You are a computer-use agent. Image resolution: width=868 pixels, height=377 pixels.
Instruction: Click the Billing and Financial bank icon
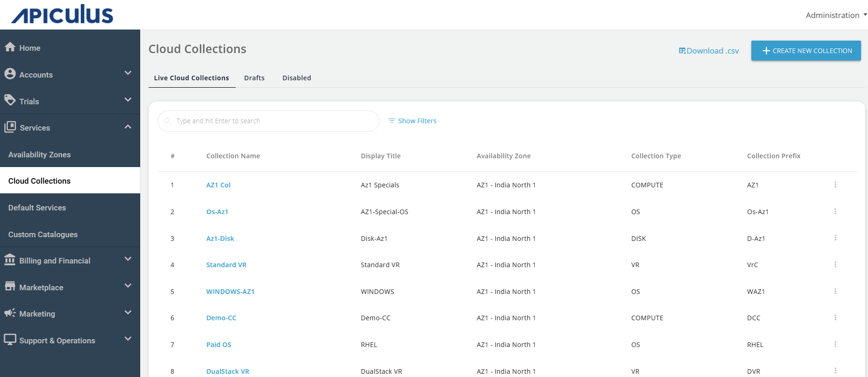10,260
